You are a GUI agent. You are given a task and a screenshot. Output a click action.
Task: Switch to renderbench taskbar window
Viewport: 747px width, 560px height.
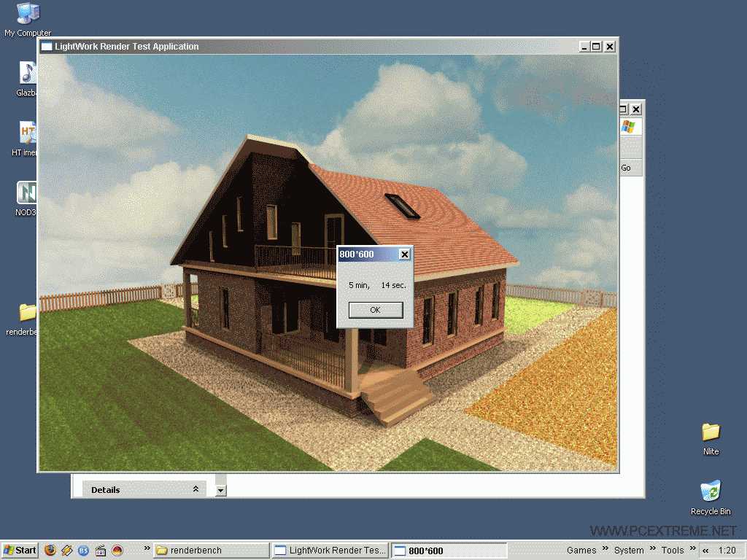coord(212,551)
